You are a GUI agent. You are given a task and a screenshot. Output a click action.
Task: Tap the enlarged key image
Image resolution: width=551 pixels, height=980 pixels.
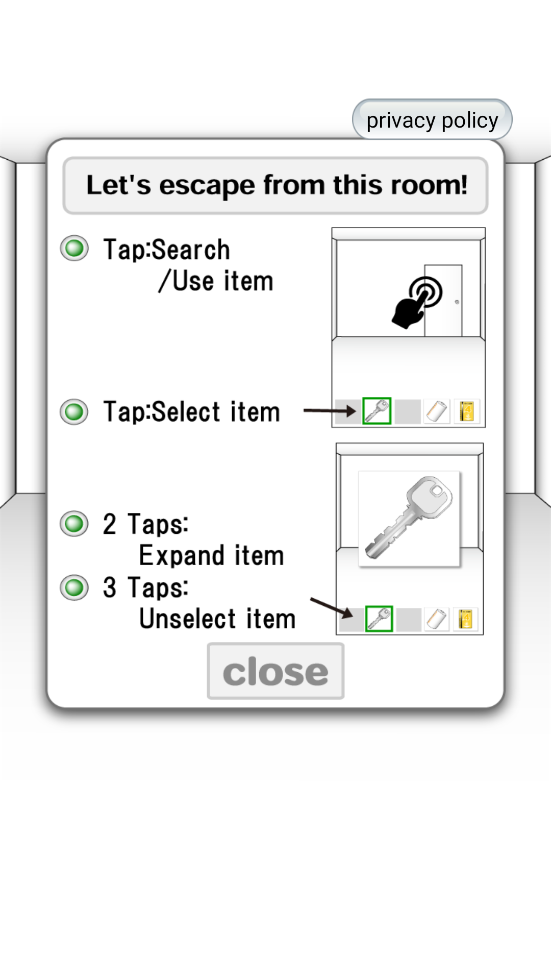tap(409, 518)
